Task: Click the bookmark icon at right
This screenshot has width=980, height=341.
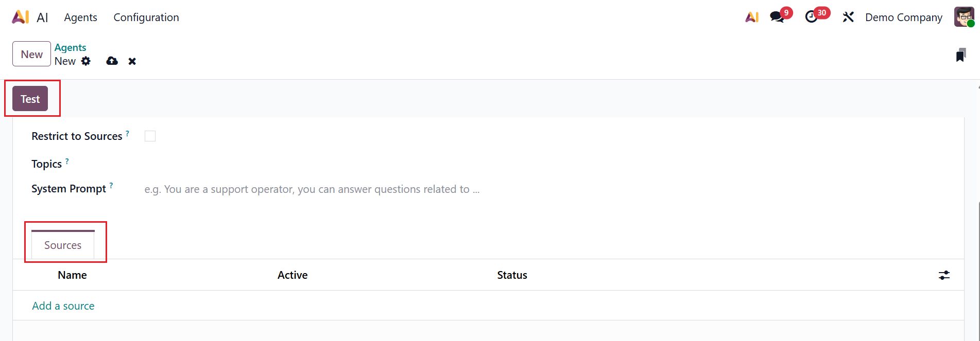Action: (960, 55)
